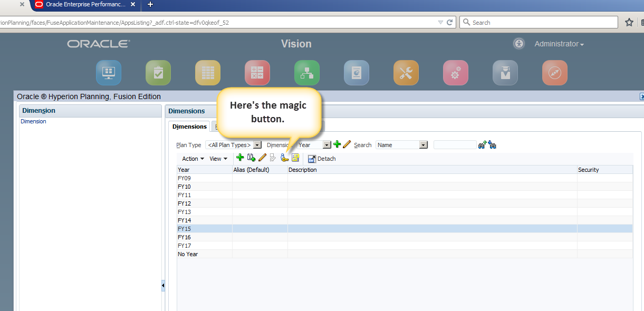Screen dimensions: 644x311
Task: Open the Tasks clipboard checkmark icon
Action: click(158, 73)
